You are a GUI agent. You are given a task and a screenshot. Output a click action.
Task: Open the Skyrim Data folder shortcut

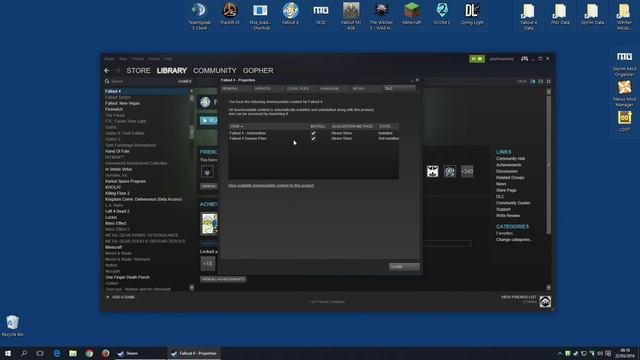pos(592,14)
